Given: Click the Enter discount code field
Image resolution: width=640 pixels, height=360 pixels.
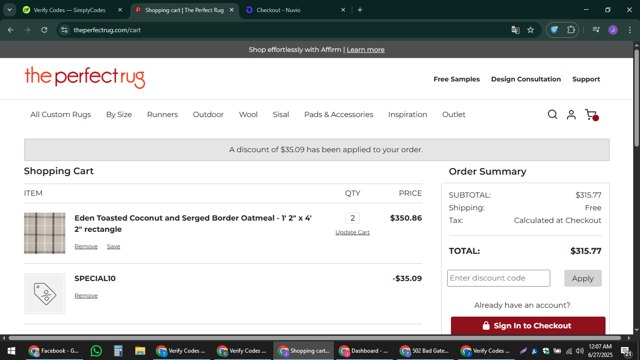Looking at the screenshot, I should click(498, 278).
